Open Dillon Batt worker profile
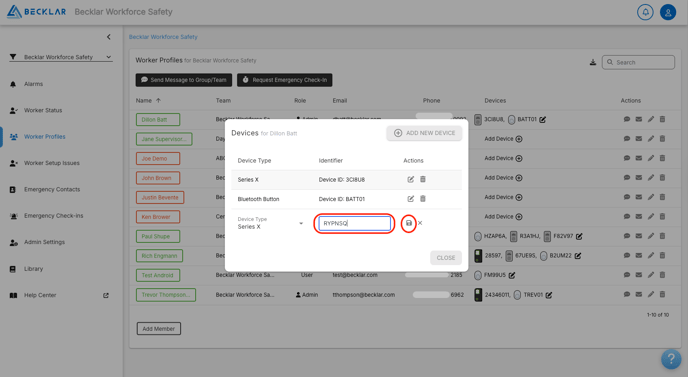This screenshot has width=688, height=377. tap(158, 119)
